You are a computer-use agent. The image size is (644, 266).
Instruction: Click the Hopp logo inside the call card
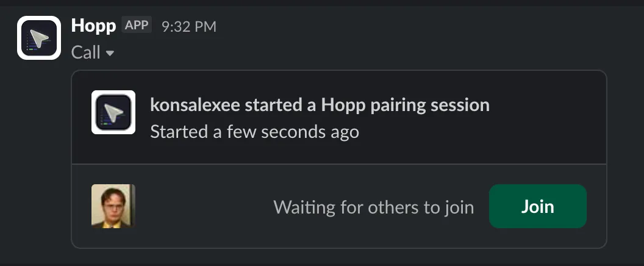tap(113, 112)
